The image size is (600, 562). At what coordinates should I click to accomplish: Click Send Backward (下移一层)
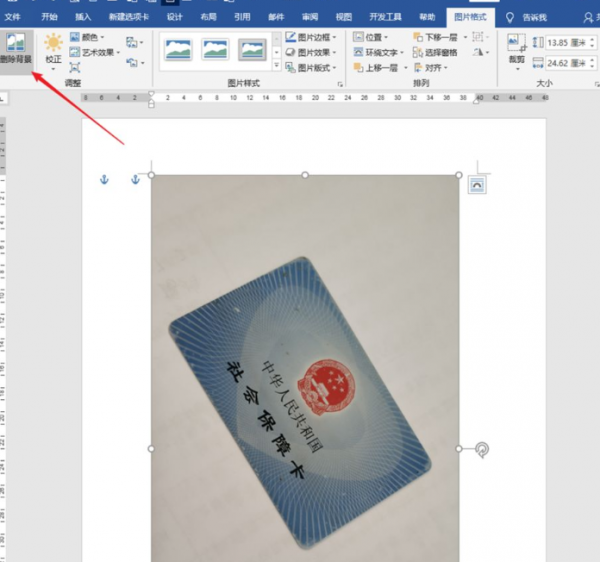(x=435, y=37)
